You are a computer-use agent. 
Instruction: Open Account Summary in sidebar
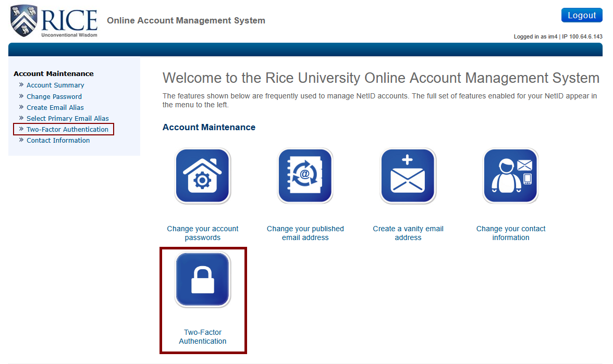coord(55,85)
